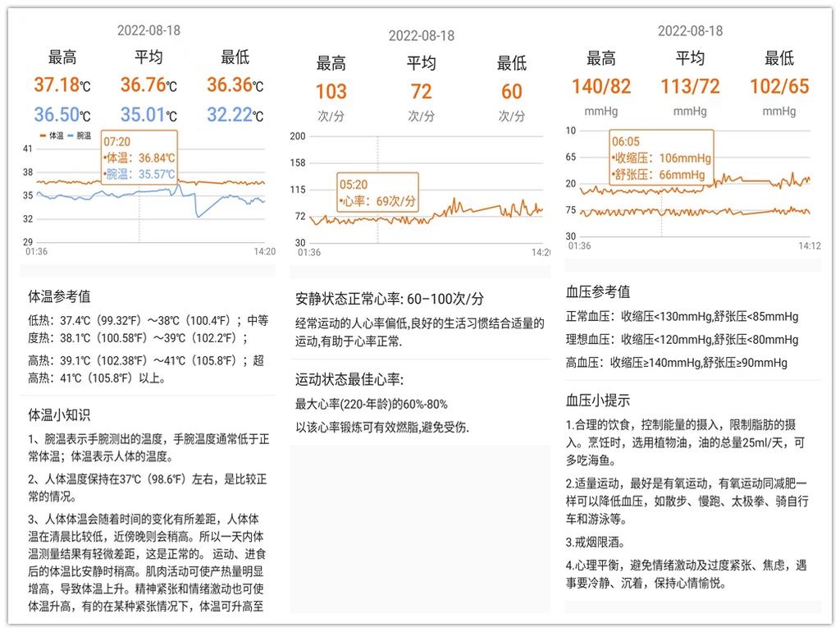Click the average blood pressure value 113/72
The image size is (840, 632).
tap(693, 86)
